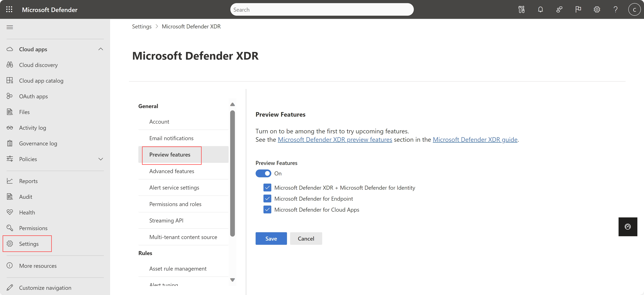Click the Search input field
Image resolution: width=644 pixels, height=295 pixels.
pos(322,9)
